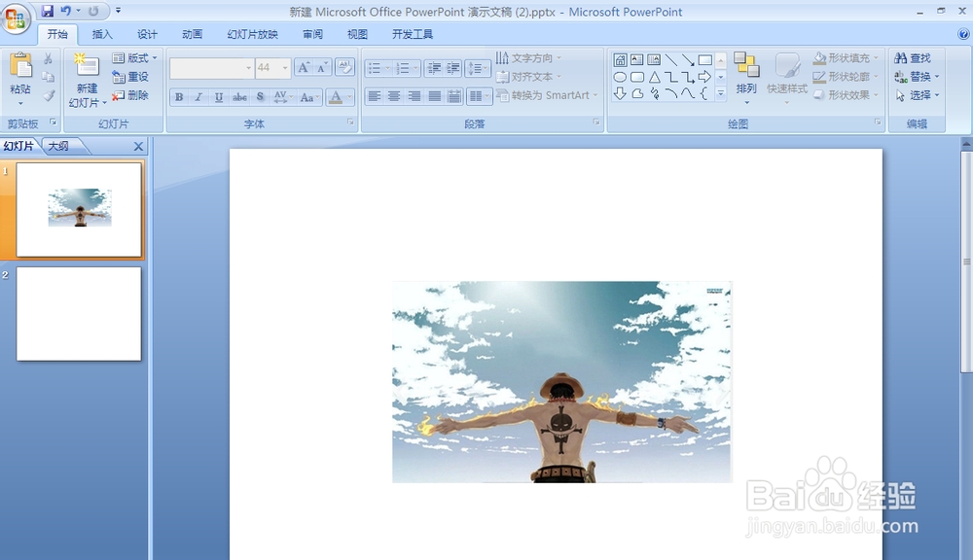Toggle strikethrough formatting

(239, 97)
